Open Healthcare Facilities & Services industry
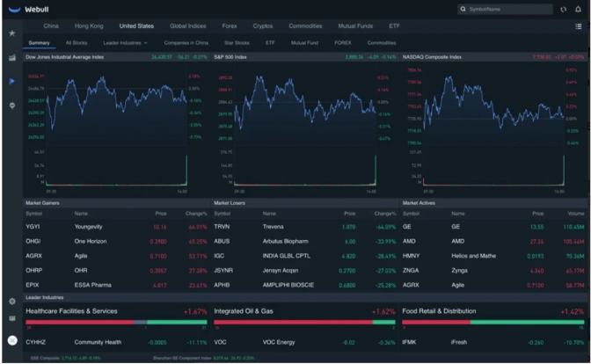Viewport: 591px width, 364px height. click(71, 311)
